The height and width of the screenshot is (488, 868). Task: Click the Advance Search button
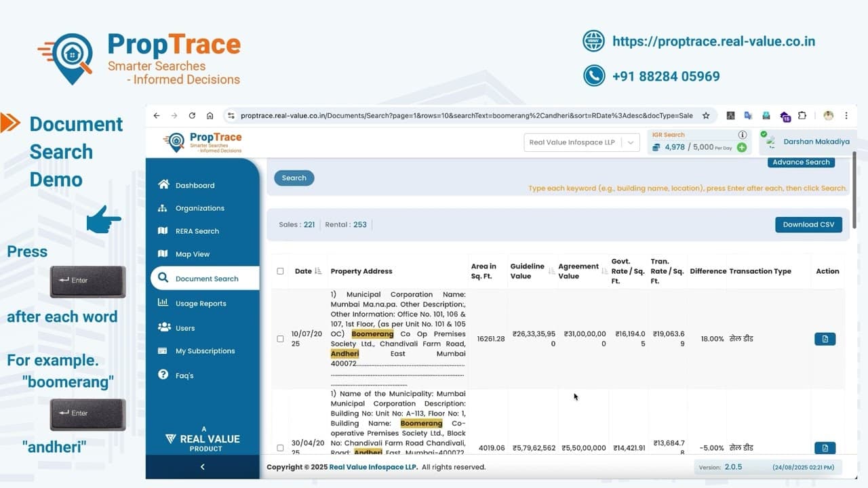point(801,163)
